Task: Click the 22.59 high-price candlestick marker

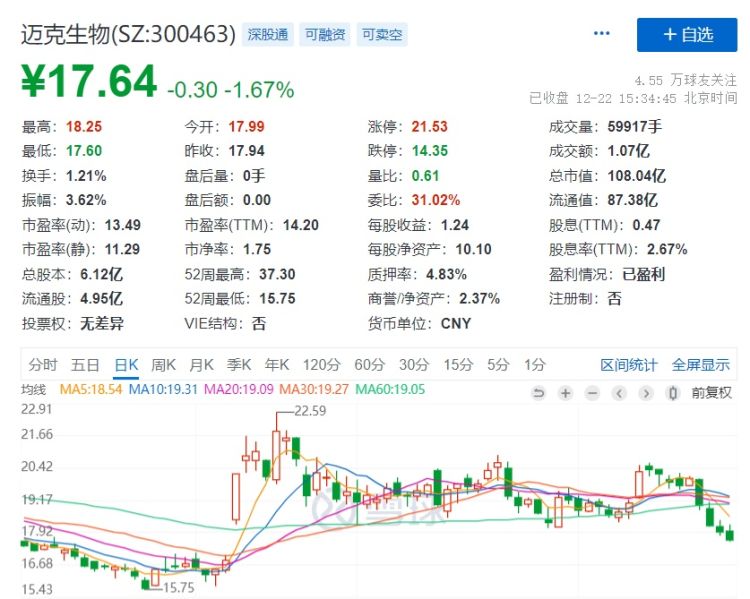Action: (x=309, y=410)
